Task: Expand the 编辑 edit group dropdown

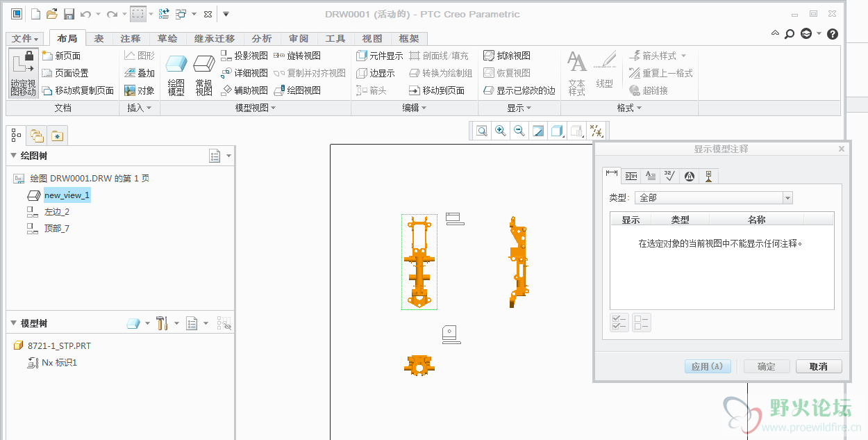Action: point(415,108)
